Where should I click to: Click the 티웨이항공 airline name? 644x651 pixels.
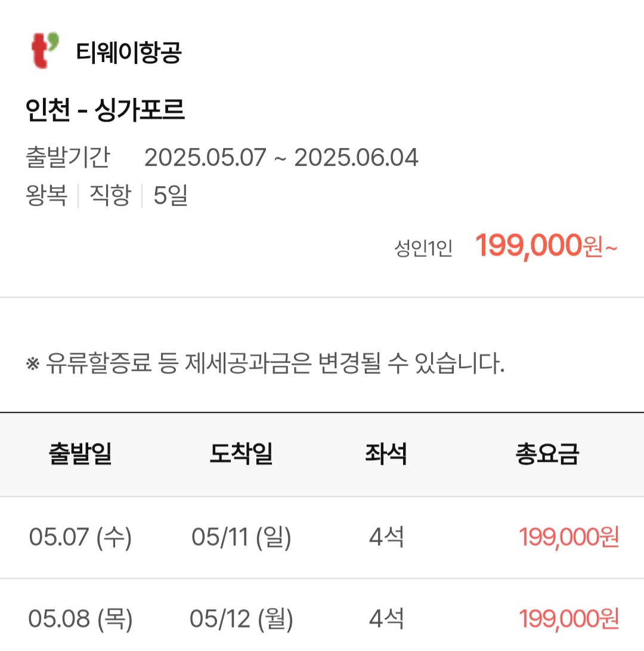pos(128,53)
